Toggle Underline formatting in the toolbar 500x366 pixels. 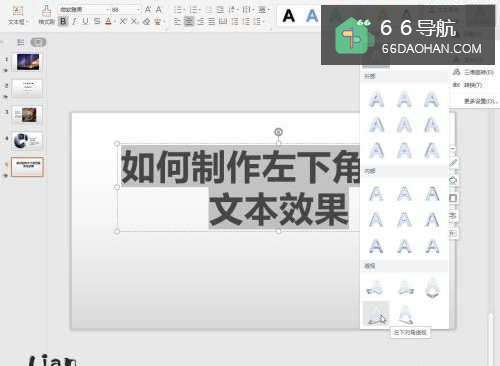pyautogui.click(x=85, y=22)
